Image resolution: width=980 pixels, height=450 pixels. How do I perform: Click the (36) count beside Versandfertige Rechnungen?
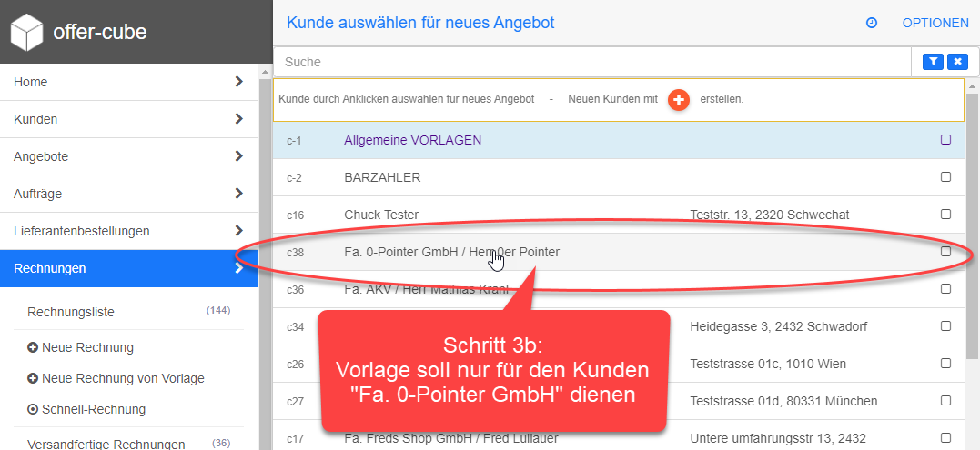point(221,443)
